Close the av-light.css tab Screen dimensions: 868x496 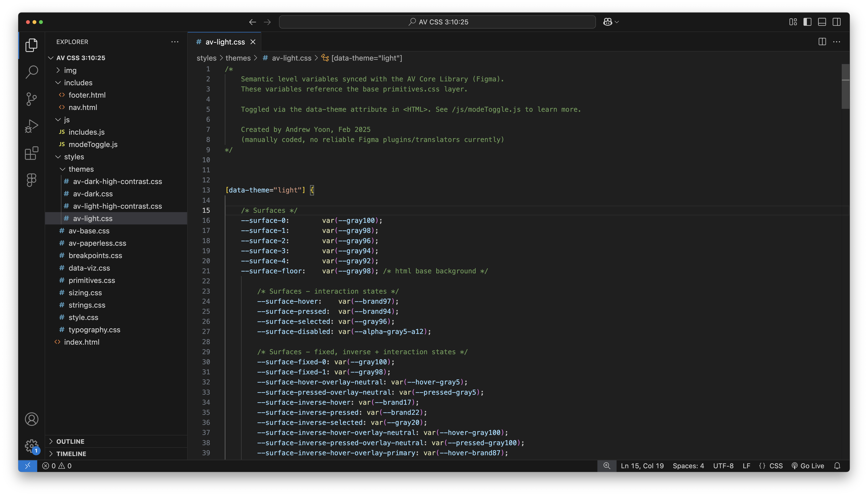click(x=253, y=42)
